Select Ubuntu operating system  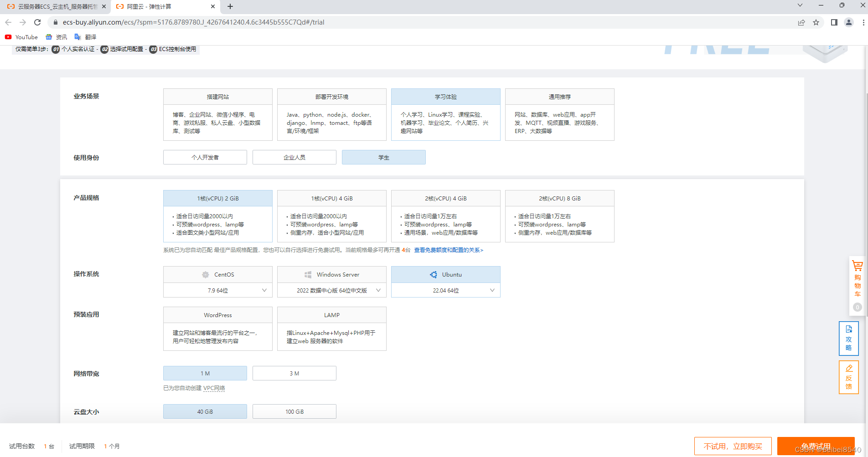click(x=446, y=274)
